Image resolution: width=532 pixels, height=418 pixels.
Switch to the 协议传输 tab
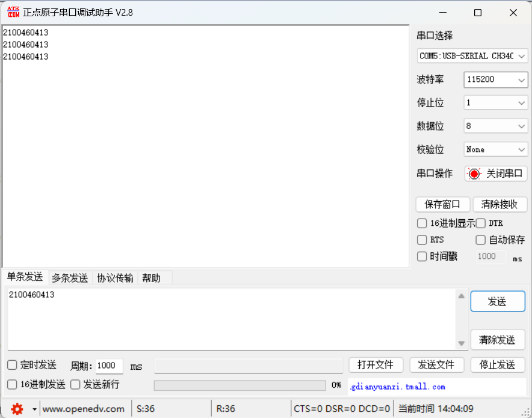(x=115, y=278)
